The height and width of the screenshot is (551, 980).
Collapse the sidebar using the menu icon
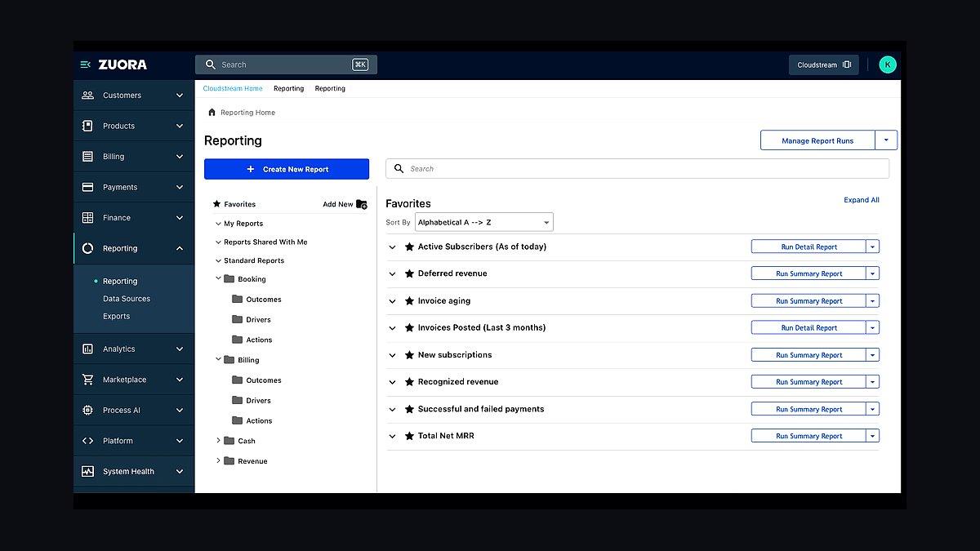point(85,64)
